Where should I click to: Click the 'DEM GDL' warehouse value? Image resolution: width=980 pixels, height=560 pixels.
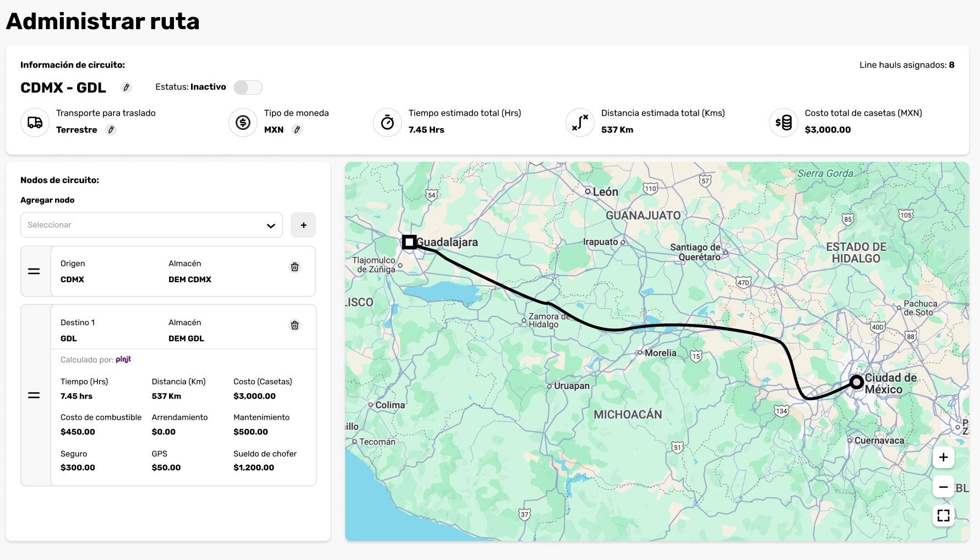click(x=186, y=338)
